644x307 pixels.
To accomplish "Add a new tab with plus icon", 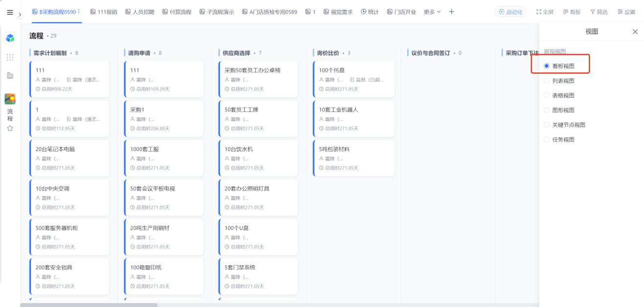I will click(451, 12).
